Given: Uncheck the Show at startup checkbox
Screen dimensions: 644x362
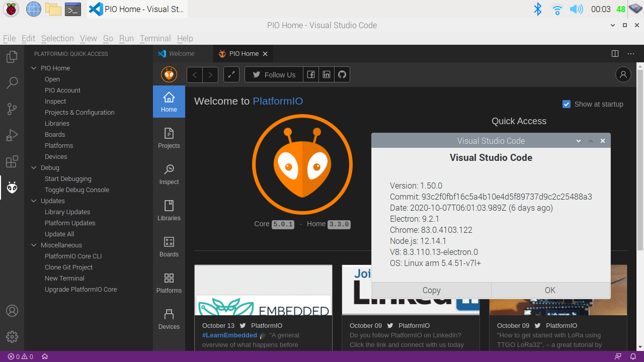Looking at the screenshot, I should click(x=567, y=104).
